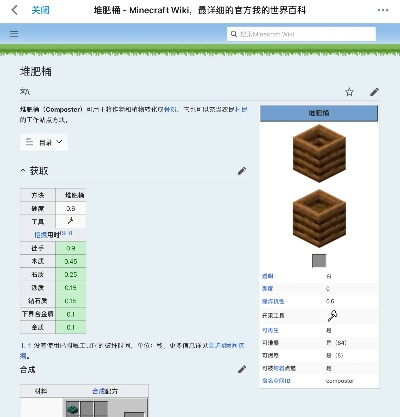The image size is (400, 417).
Task: Collapse the 获取 section chevron
Action: [23, 171]
